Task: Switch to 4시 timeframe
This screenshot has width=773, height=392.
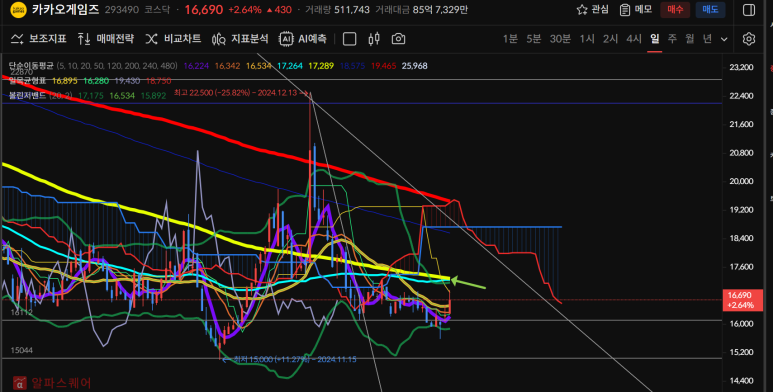Action: pyautogui.click(x=634, y=38)
